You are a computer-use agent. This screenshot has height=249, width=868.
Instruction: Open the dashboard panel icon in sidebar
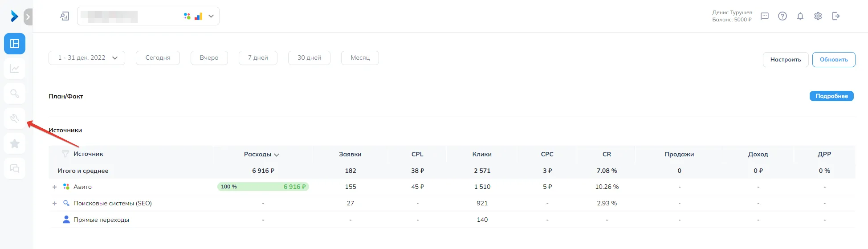pos(15,44)
